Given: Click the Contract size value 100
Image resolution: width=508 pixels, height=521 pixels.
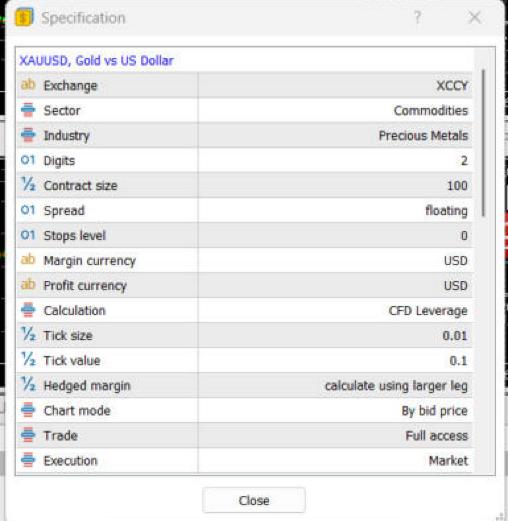Looking at the screenshot, I should click(x=457, y=186).
